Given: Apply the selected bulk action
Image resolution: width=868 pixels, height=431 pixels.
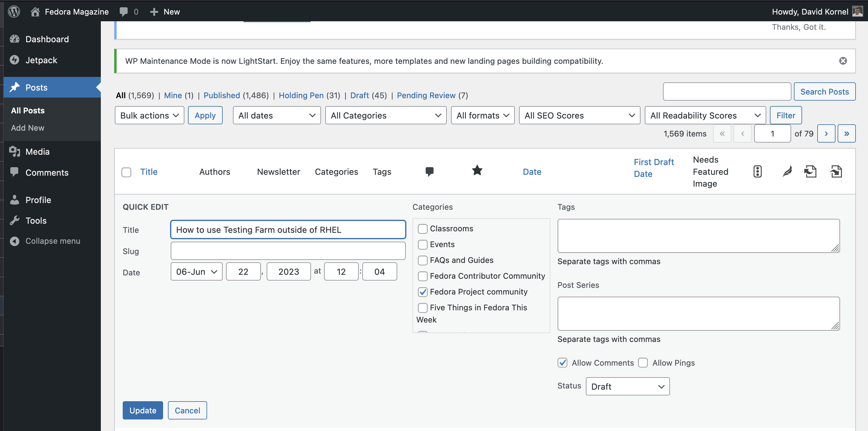Looking at the screenshot, I should (205, 115).
